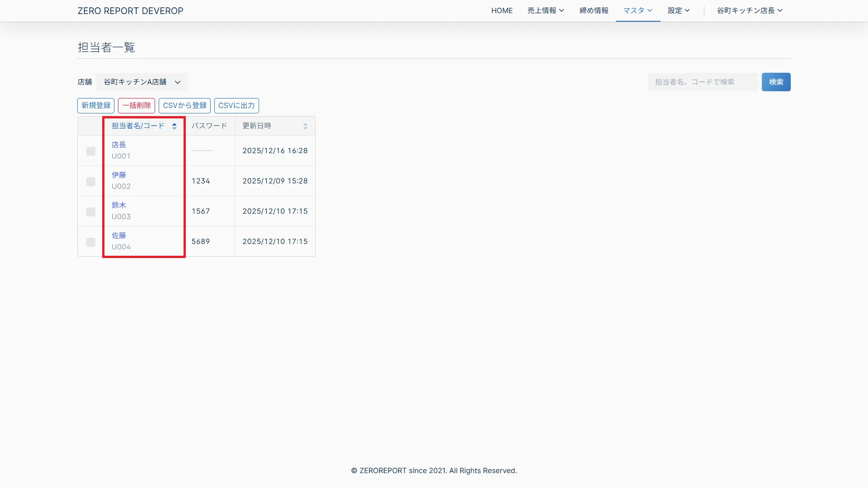Focus the 担当者名、コードで検索 search field
Screen dimensions: 868x488
point(702,82)
